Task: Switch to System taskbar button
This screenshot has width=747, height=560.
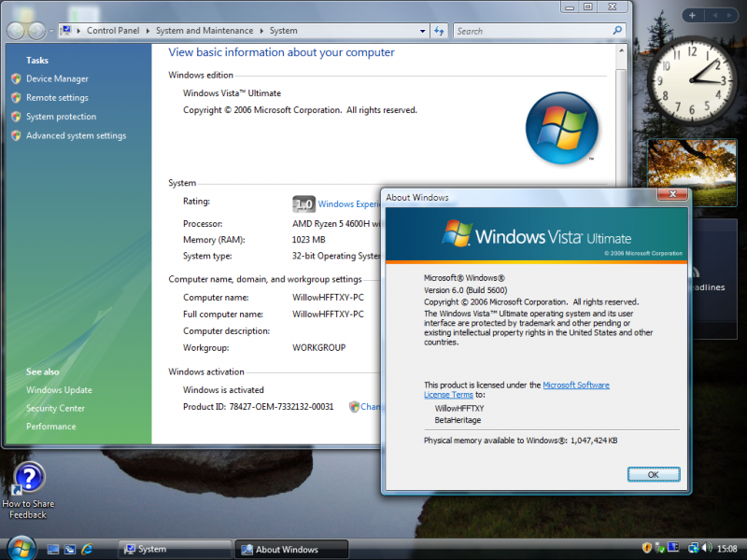Action: tap(174, 549)
